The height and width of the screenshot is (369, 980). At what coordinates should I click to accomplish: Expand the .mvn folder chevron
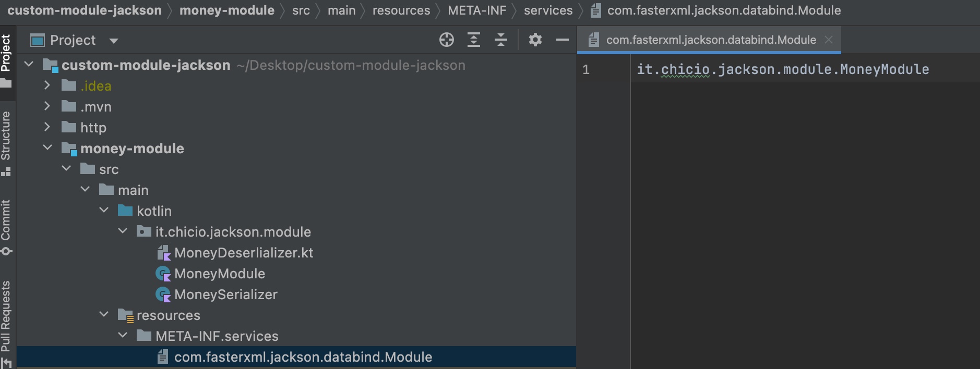(47, 106)
